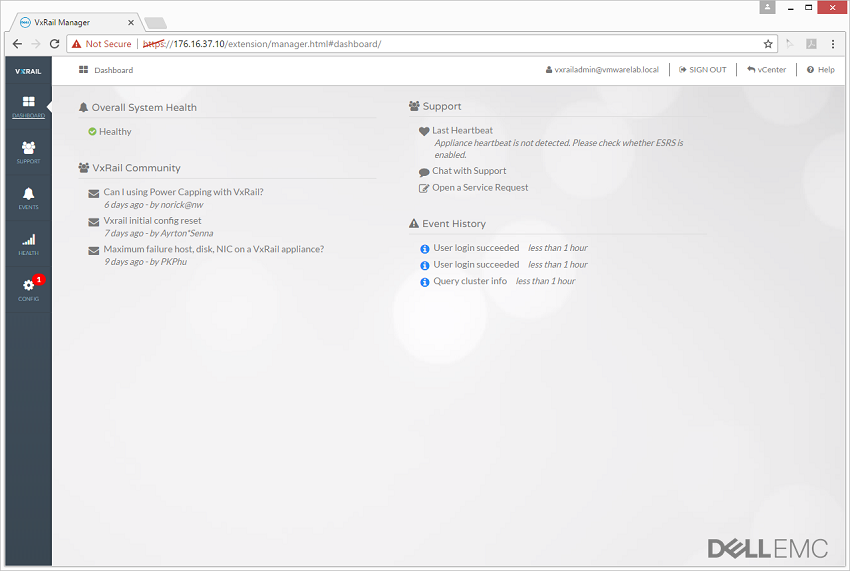Open the Config gear sidebar icon

(28, 285)
